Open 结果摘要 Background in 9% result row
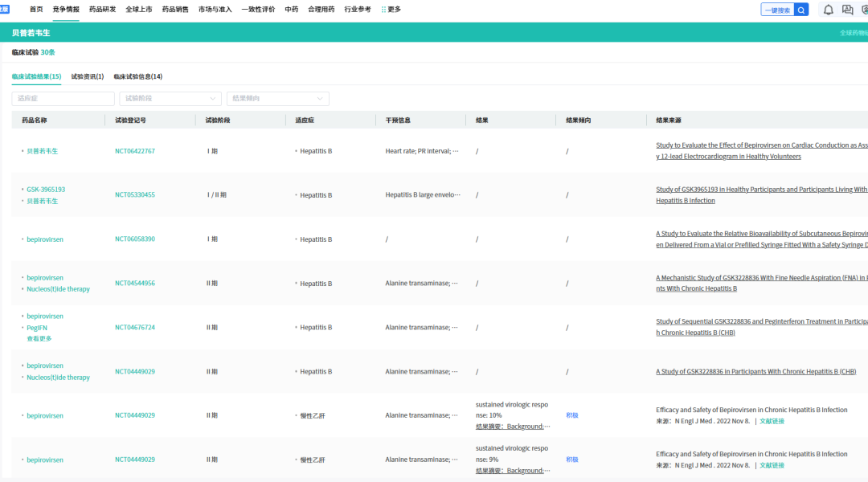Viewport: 868px width, 482px height. tap(513, 471)
